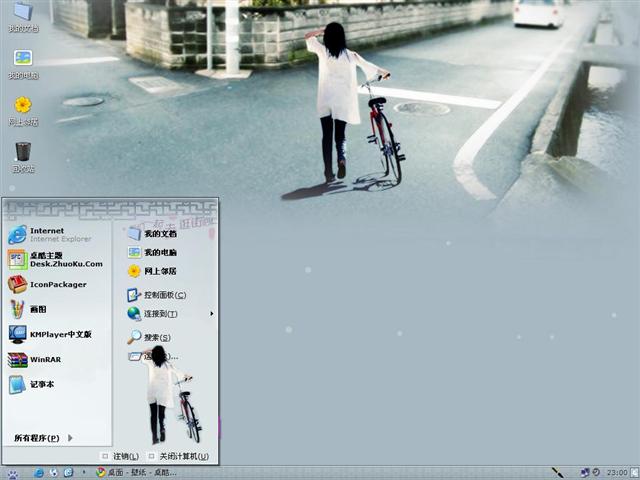The height and width of the screenshot is (480, 640).
Task: Click the IconPackager red box icon
Action: coord(17,284)
